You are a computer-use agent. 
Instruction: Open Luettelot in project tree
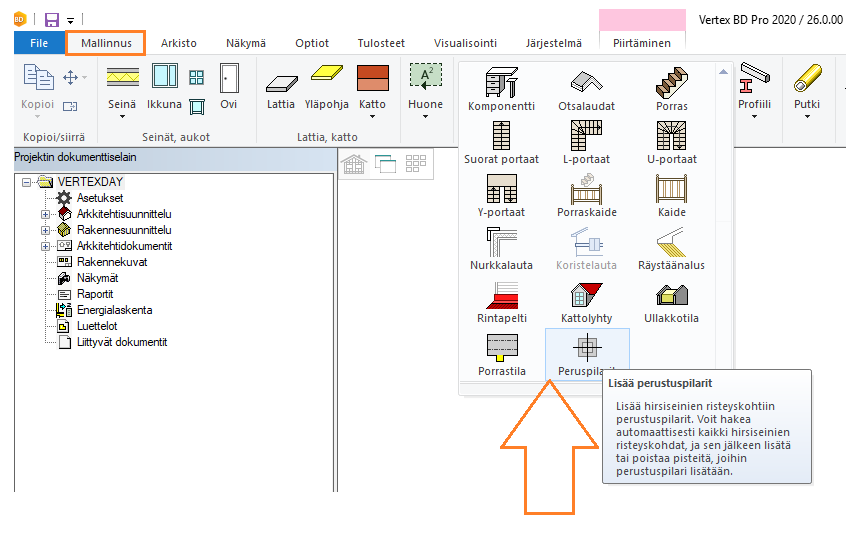tap(97, 326)
